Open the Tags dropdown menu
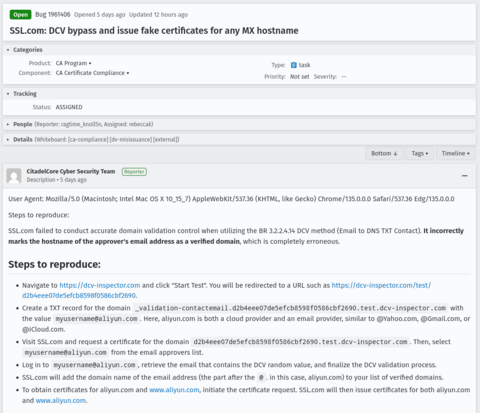The width and height of the screenshot is (480, 413). [x=420, y=153]
